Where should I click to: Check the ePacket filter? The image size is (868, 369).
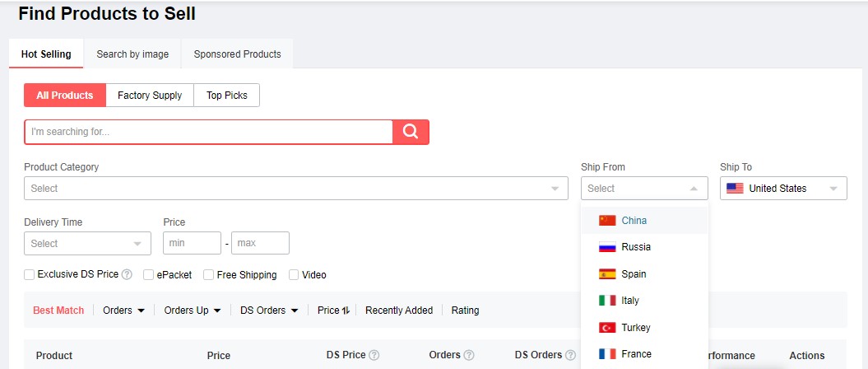pos(149,275)
